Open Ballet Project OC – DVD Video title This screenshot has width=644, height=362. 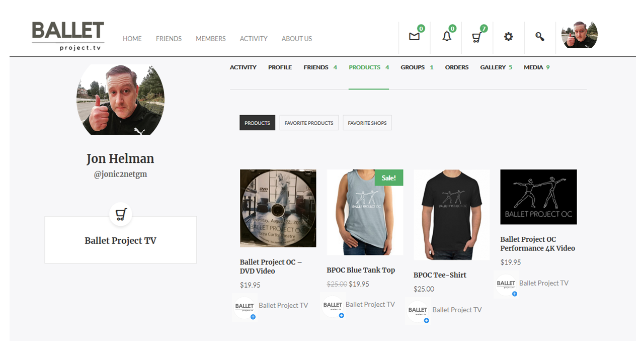[271, 266]
